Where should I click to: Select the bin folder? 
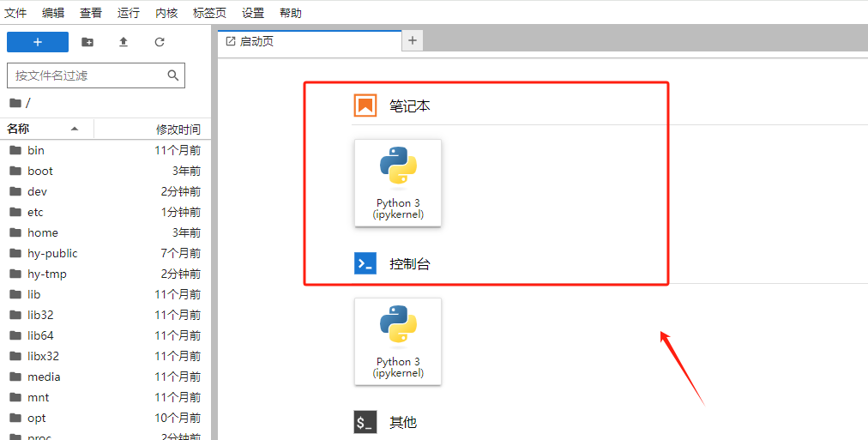click(x=105, y=150)
